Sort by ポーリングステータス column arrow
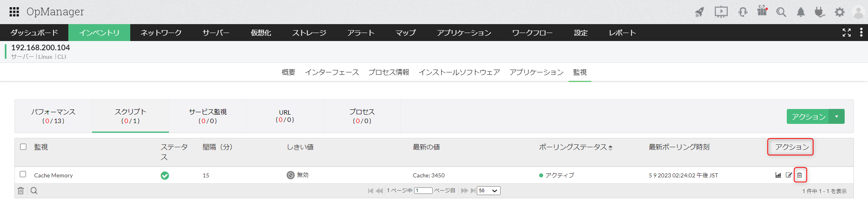 pyautogui.click(x=610, y=148)
